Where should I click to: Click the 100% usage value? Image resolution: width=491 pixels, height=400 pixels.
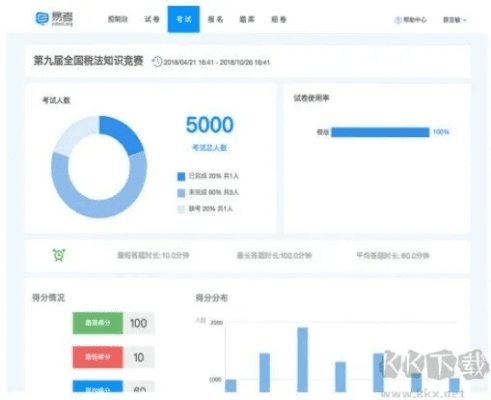pos(441,132)
